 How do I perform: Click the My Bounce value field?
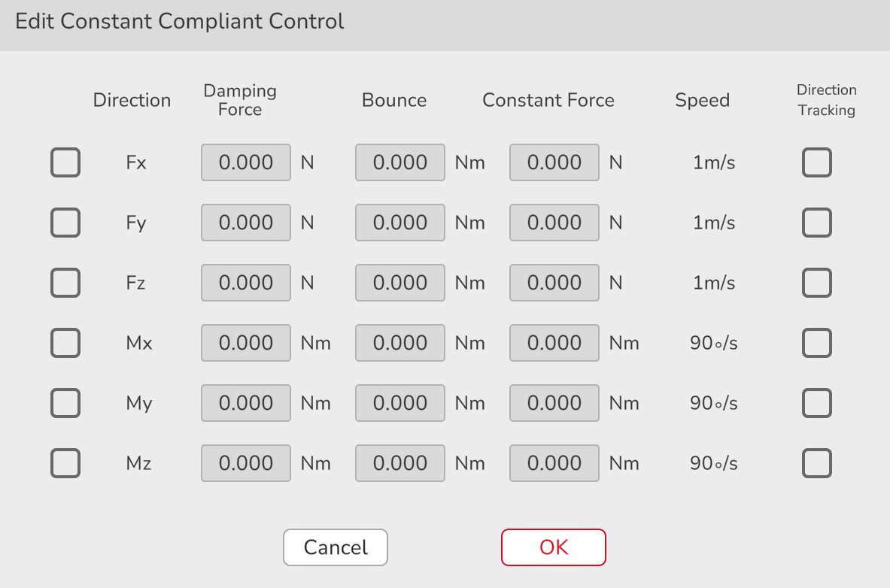pyautogui.click(x=400, y=403)
